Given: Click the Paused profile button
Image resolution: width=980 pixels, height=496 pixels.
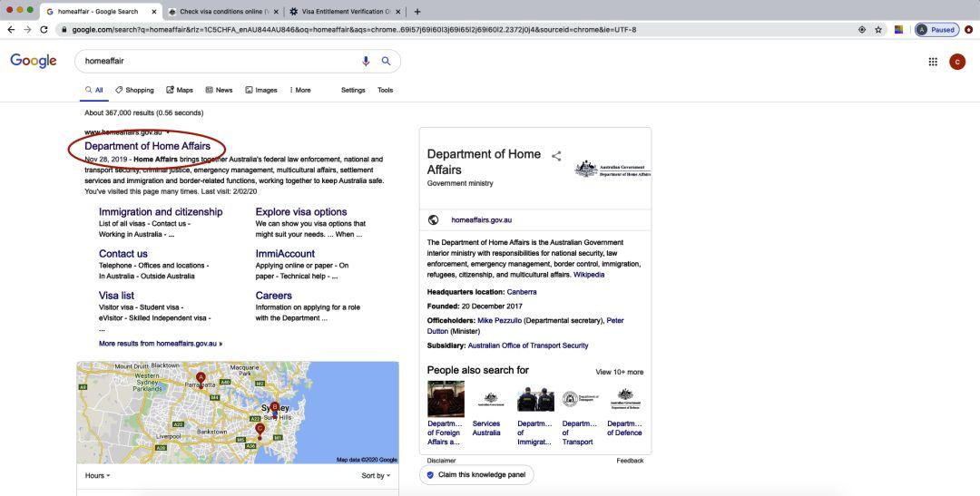Looking at the screenshot, I should [936, 29].
